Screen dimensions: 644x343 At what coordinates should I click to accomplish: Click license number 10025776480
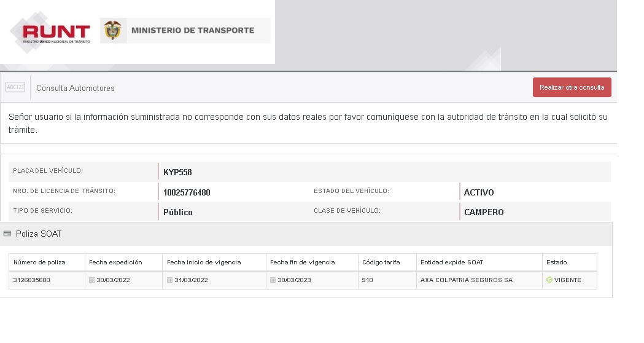[x=187, y=192]
